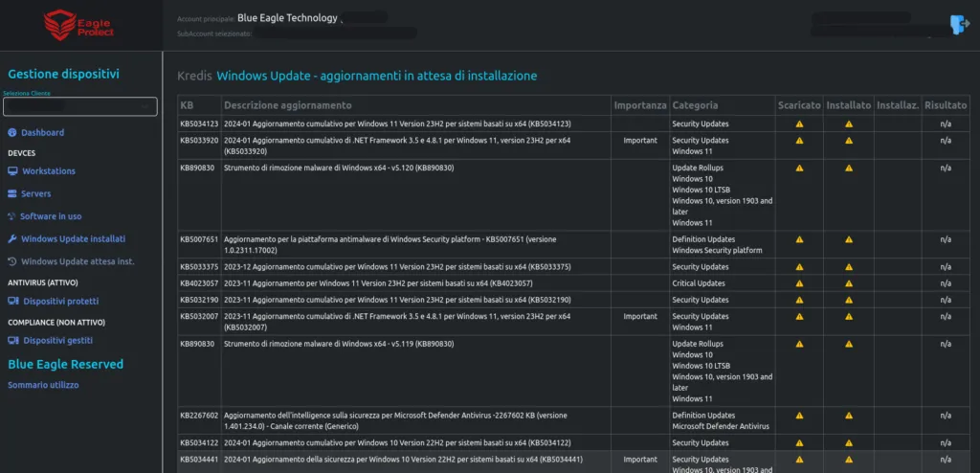Click the history icon for pending updates
The width and height of the screenshot is (980, 473).
pos(11,261)
